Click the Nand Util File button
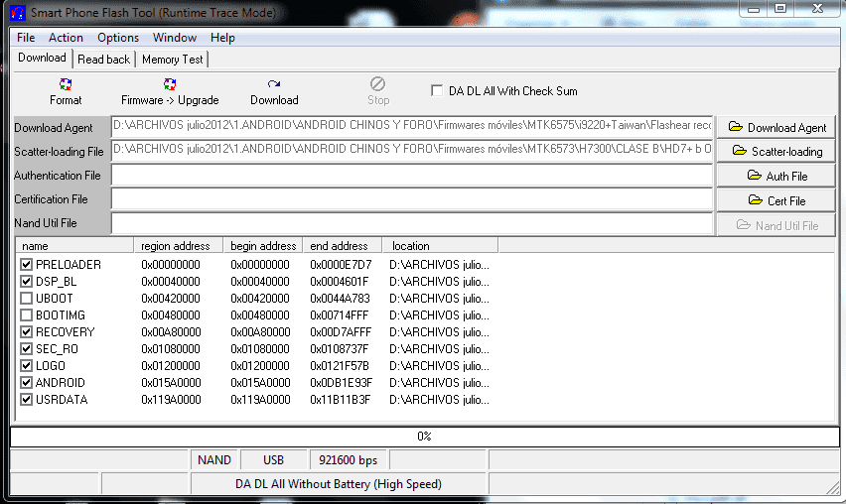Image resolution: width=846 pixels, height=504 pixels. click(776, 225)
